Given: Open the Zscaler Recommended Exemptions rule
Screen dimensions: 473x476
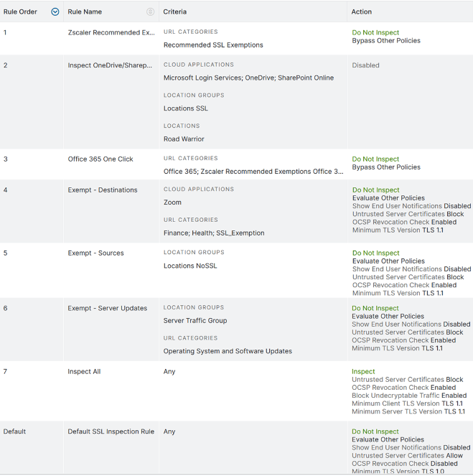Looking at the screenshot, I should 111,33.
